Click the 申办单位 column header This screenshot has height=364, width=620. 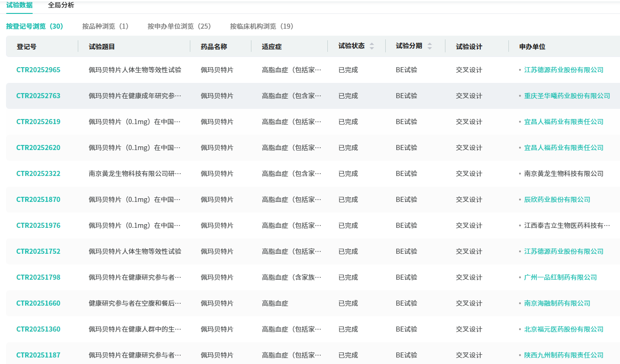tap(532, 47)
